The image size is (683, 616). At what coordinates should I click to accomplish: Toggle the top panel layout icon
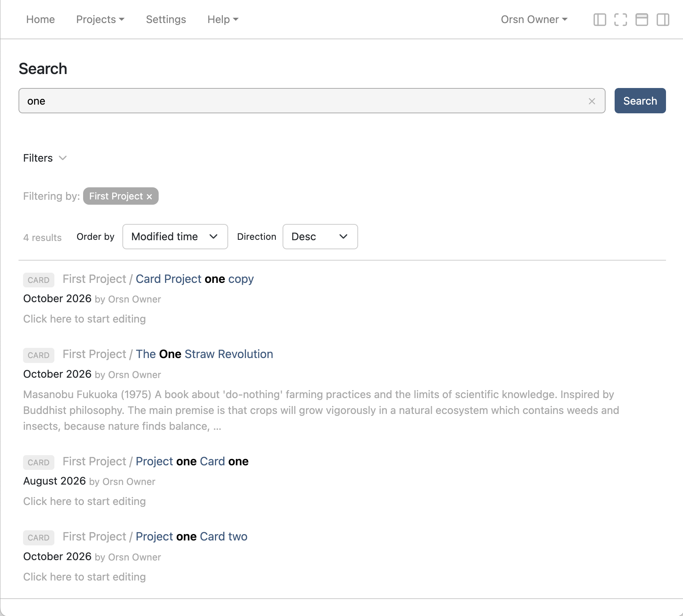pyautogui.click(x=642, y=20)
